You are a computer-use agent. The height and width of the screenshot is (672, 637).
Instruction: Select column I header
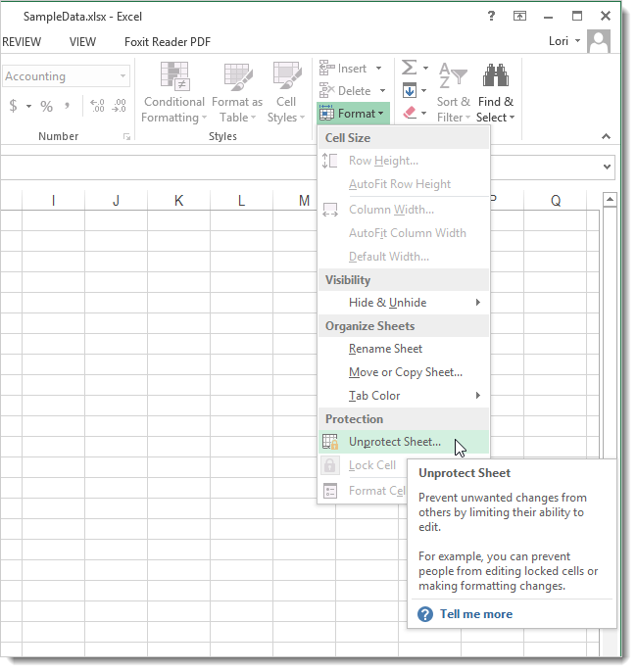[x=53, y=200]
